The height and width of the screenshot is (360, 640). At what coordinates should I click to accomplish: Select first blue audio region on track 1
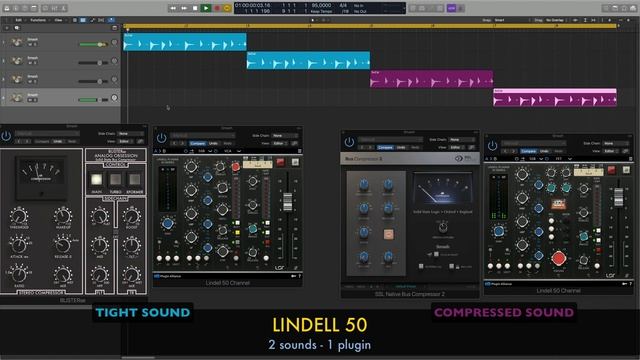pos(184,42)
